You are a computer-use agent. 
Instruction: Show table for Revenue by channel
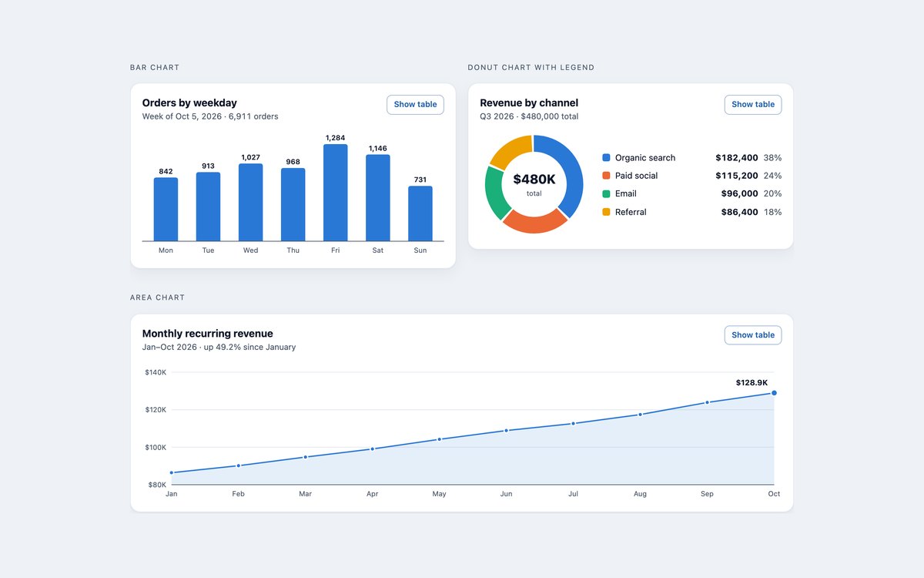click(x=753, y=105)
